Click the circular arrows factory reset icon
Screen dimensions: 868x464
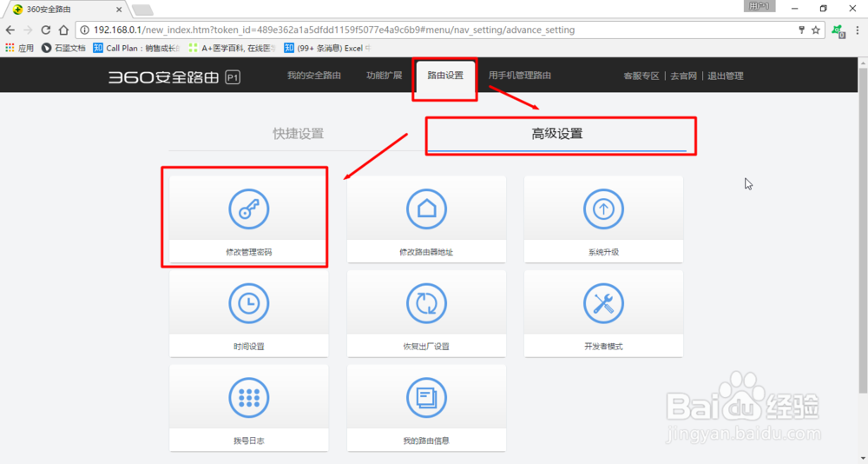[x=426, y=303]
